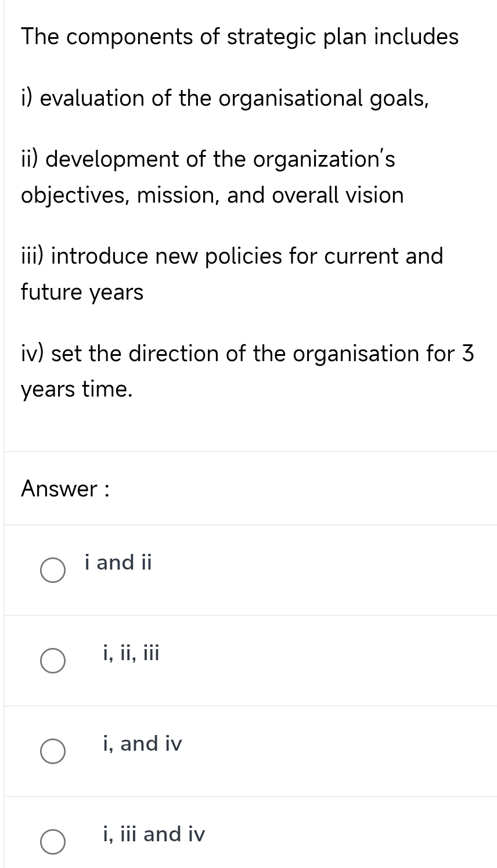Viewport: 497px width, 868px height.
Task: Select the radio button for 'i, ii, iii'
Action: click(x=52, y=660)
